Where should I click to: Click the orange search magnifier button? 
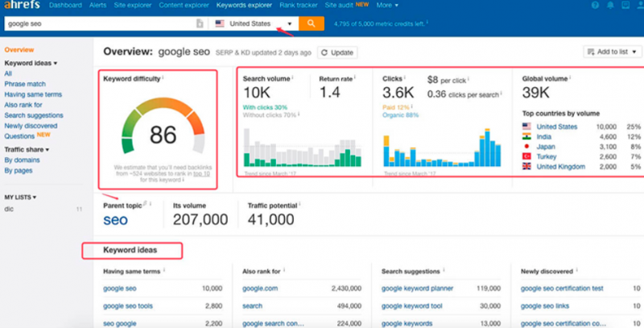(312, 23)
